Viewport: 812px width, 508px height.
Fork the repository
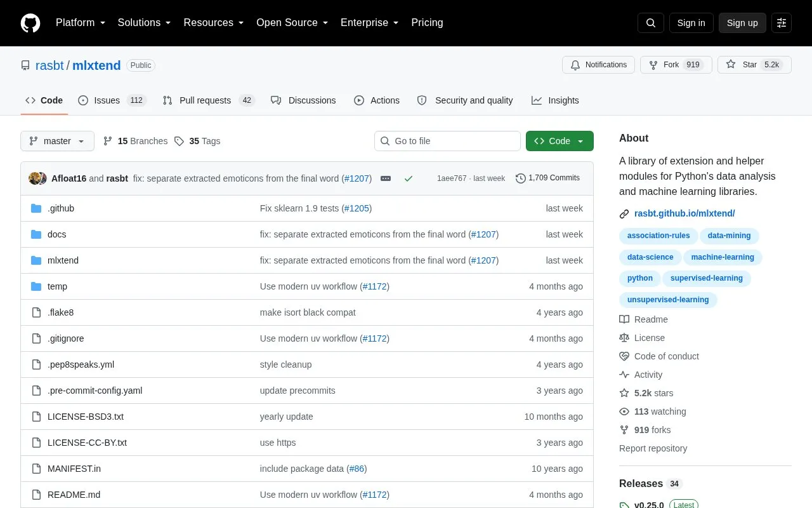pos(676,65)
